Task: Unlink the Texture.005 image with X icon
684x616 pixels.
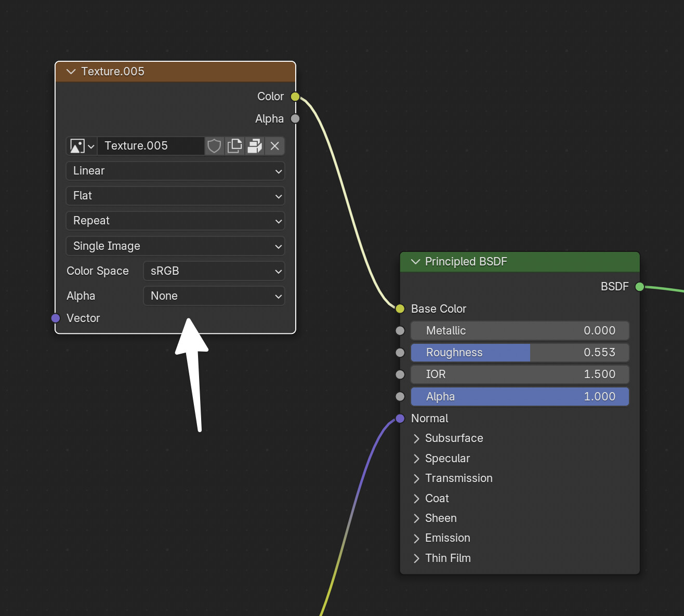Action: point(275,146)
